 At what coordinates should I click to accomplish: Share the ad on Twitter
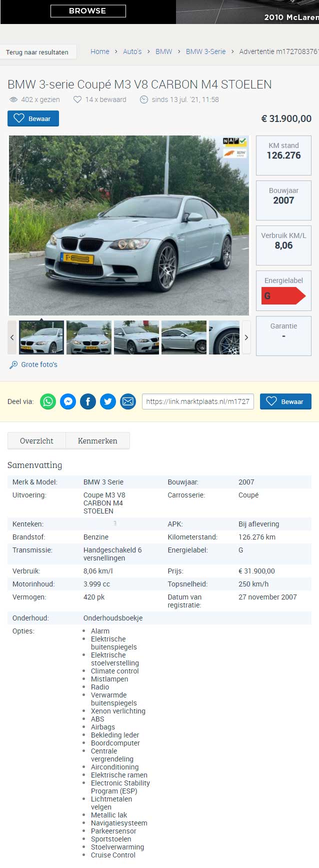(x=108, y=401)
